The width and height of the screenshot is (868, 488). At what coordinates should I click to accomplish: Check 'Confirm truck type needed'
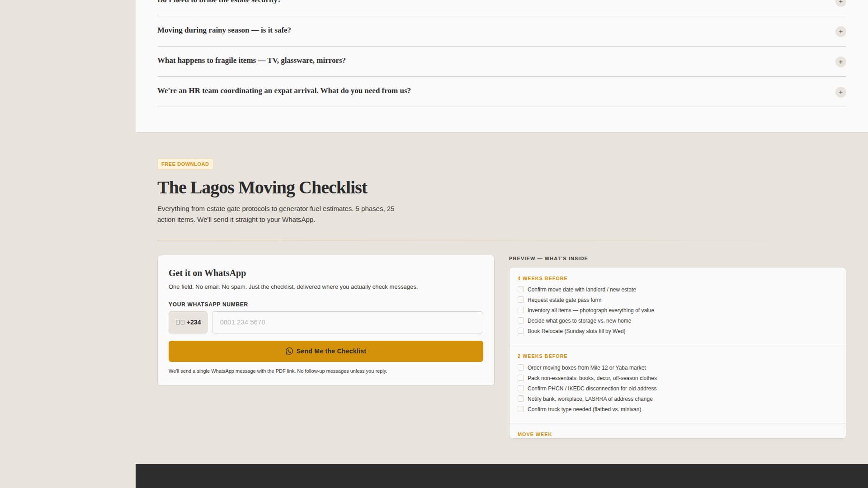[521, 409]
